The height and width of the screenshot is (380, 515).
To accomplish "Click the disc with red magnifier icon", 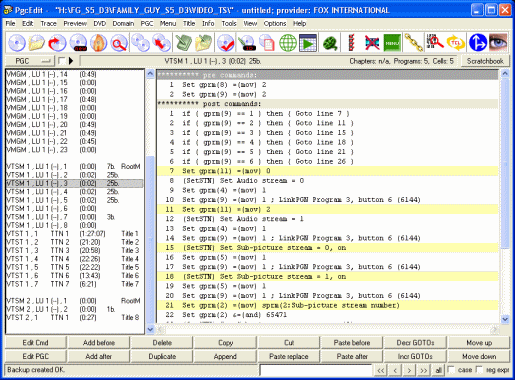I will pos(119,43).
